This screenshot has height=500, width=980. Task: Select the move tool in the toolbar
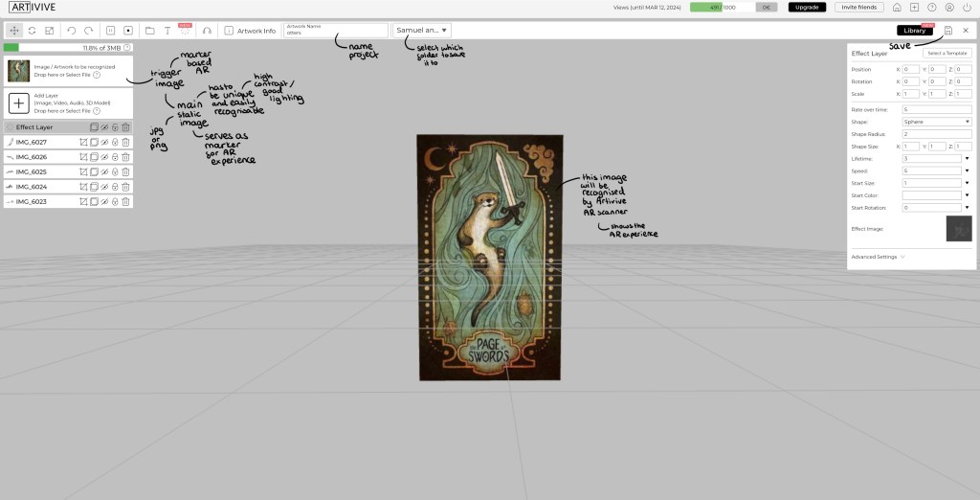click(14, 31)
